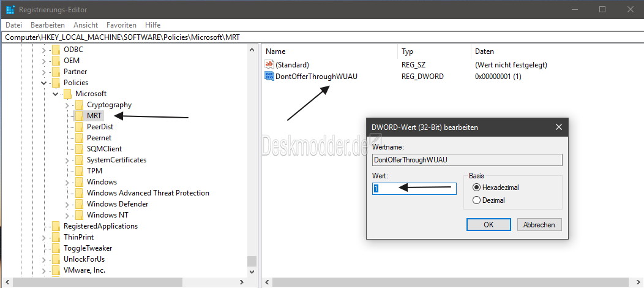644x288 pixels.
Task: Select the ODBC folder icon
Action: (x=56, y=50)
